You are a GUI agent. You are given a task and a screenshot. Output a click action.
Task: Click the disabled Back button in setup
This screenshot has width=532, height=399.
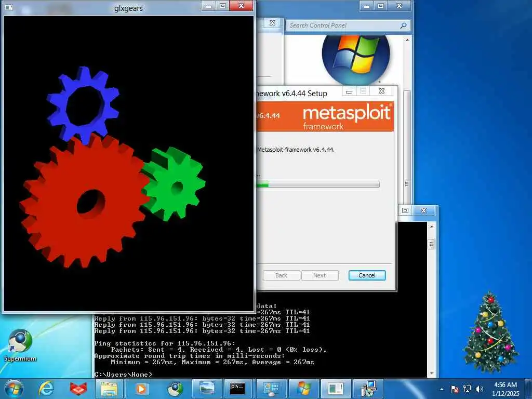click(x=281, y=275)
